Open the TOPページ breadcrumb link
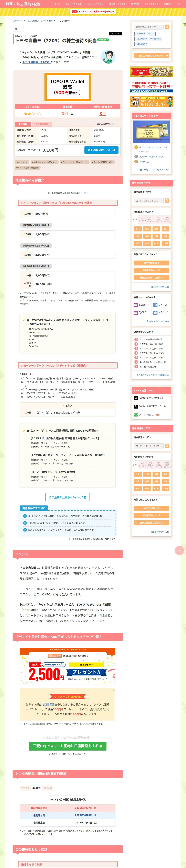Screen dimensions: 186x868 point(18,21)
